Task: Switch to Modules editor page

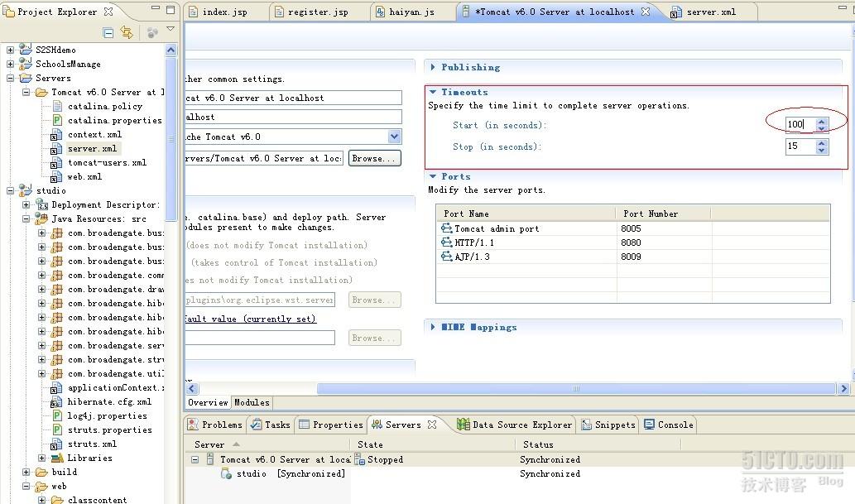Action: click(252, 402)
